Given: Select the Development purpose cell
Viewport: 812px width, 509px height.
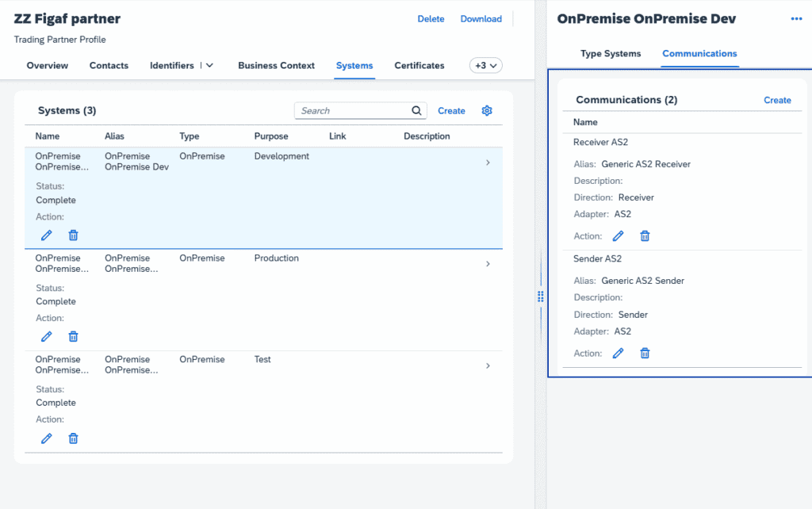Looking at the screenshot, I should 282,156.
